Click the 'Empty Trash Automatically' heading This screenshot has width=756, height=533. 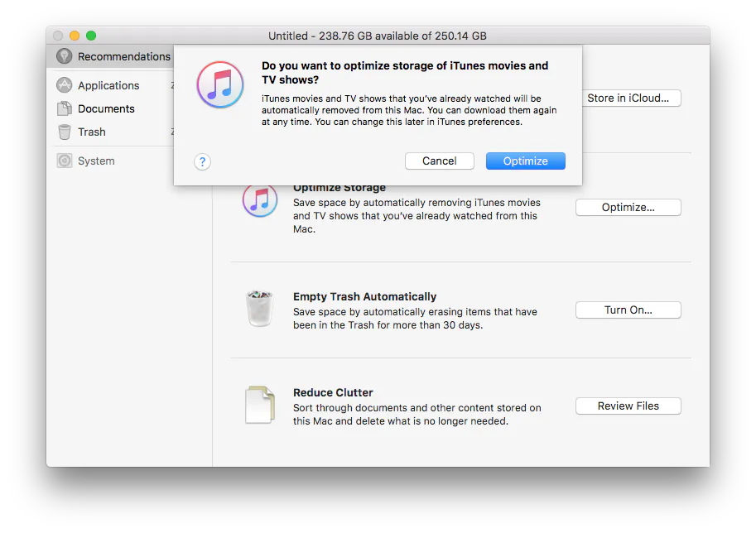point(364,296)
